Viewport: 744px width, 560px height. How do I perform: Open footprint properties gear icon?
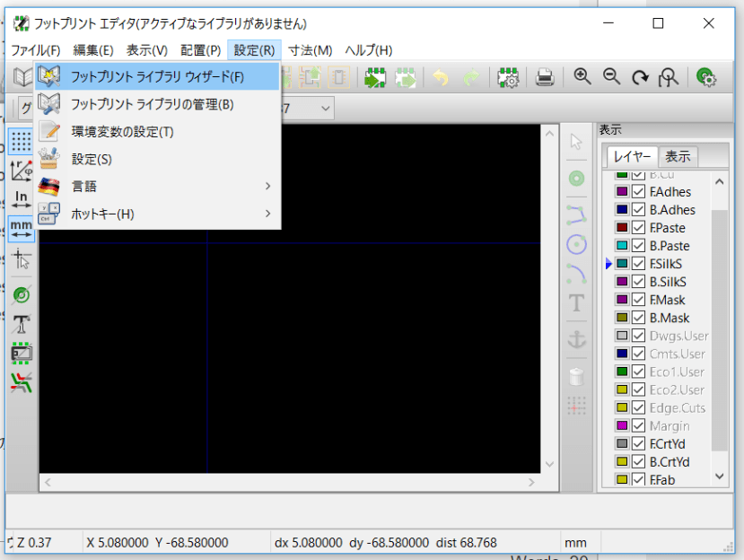(508, 77)
